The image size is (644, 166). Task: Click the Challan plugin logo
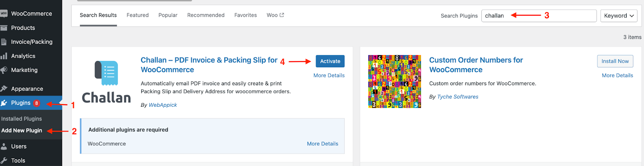[106, 82]
